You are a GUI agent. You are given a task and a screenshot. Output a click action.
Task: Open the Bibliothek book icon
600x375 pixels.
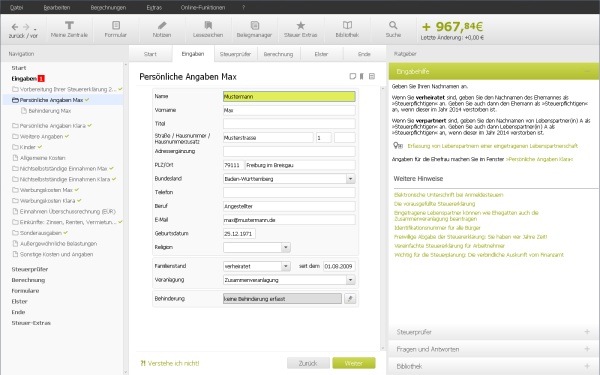tap(347, 29)
